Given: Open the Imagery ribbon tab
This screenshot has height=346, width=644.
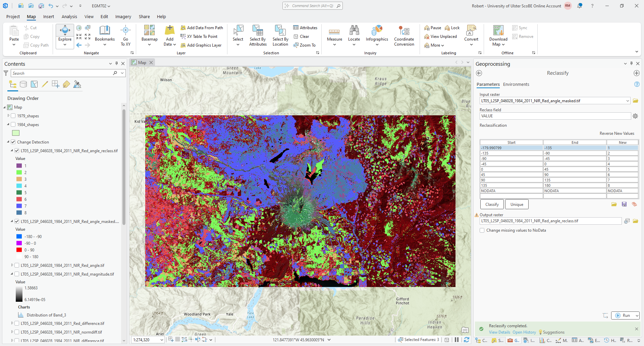Looking at the screenshot, I should tap(123, 16).
